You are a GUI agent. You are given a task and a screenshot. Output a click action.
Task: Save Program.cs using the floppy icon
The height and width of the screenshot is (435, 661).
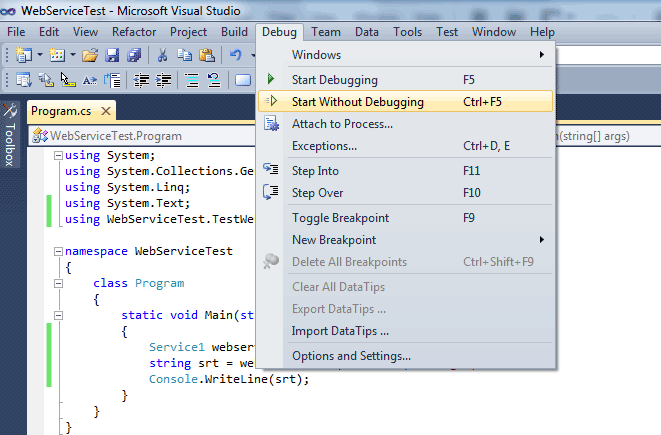[x=112, y=55]
